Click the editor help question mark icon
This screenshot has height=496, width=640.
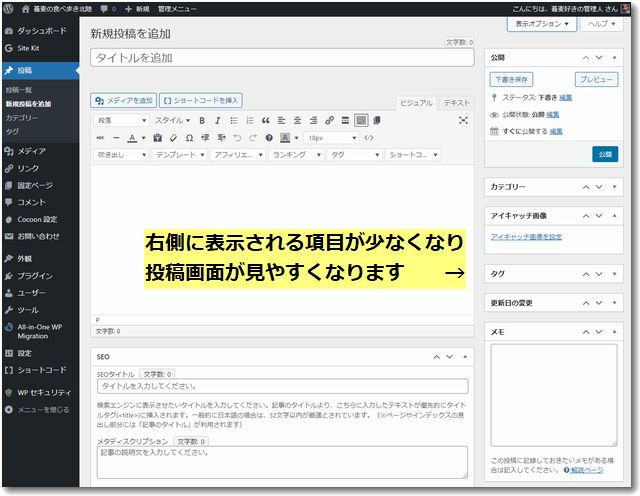[268, 138]
